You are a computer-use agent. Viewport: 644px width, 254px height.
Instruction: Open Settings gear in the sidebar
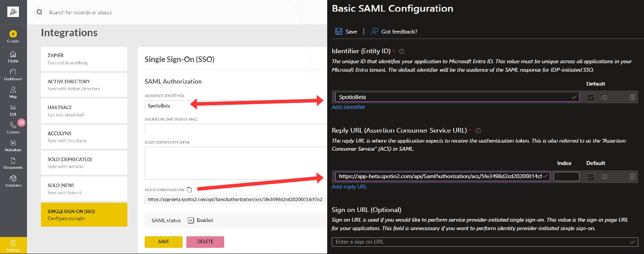(x=13, y=245)
